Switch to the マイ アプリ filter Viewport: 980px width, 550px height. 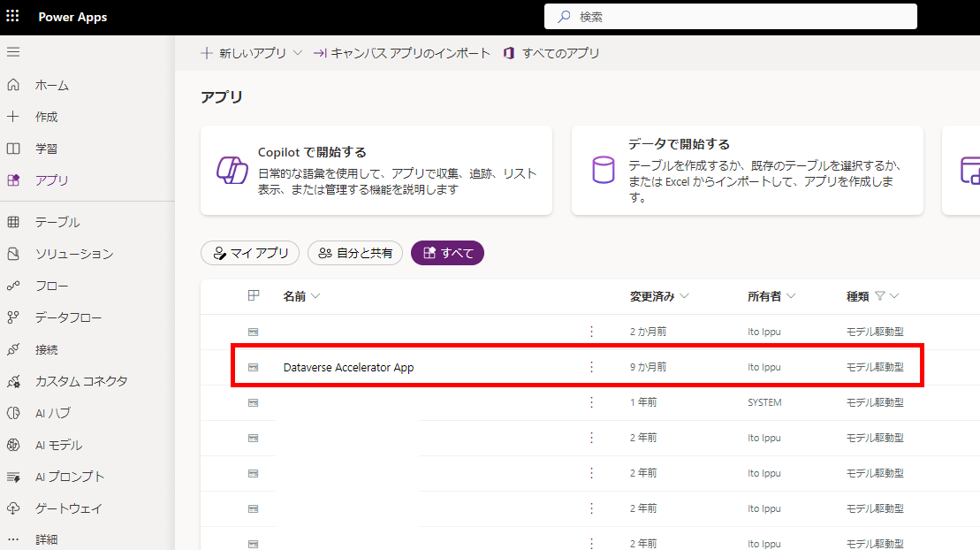250,252
